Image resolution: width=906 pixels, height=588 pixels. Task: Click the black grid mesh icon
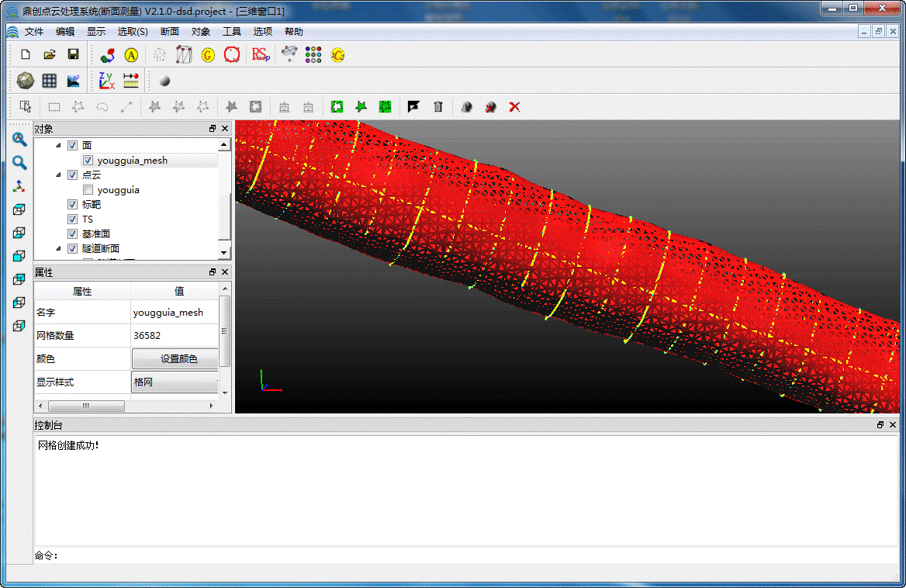click(x=50, y=81)
